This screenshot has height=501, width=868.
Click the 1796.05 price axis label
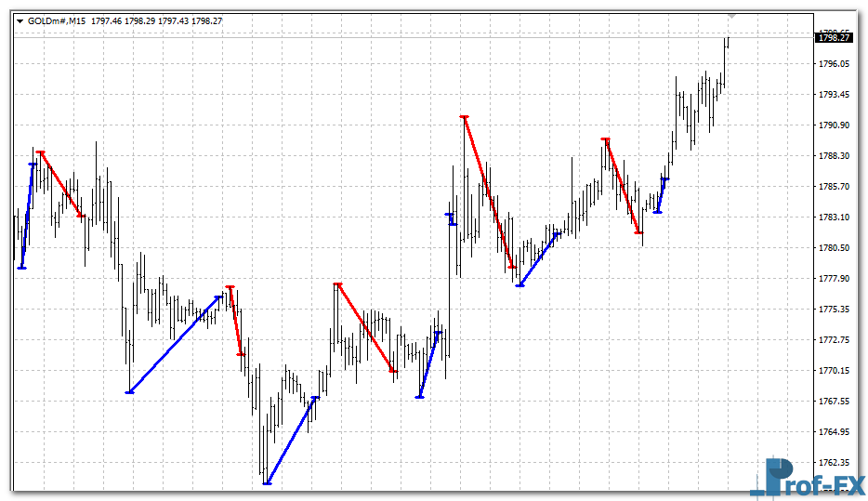point(834,64)
